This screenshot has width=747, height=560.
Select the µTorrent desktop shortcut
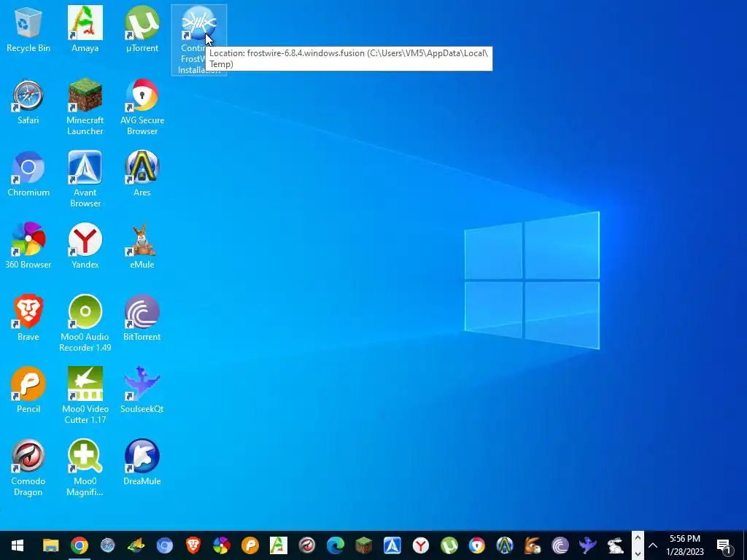[x=142, y=29]
